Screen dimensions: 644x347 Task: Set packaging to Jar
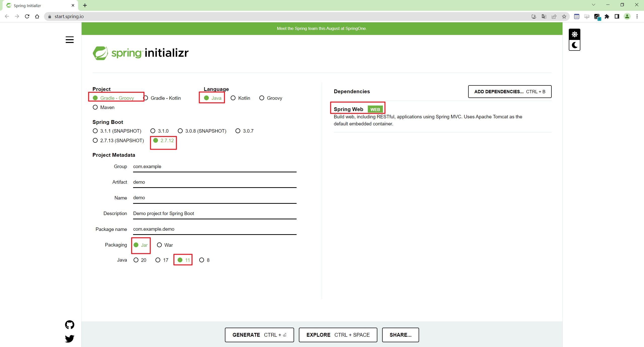[x=141, y=245]
